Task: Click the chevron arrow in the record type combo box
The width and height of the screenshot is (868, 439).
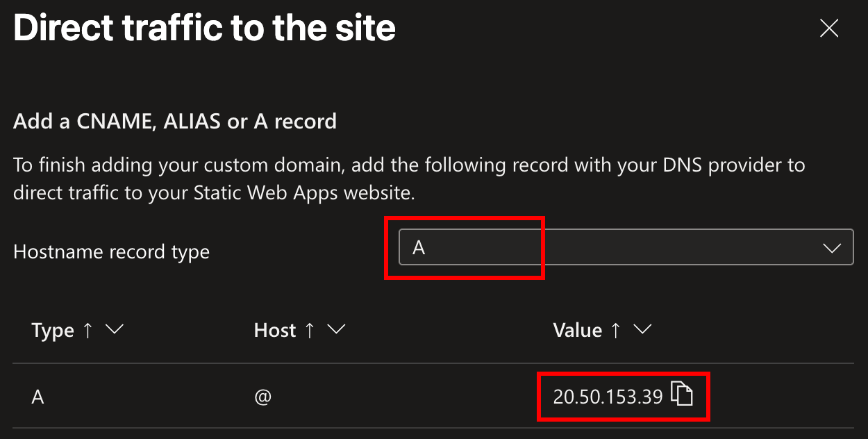Action: 831,249
